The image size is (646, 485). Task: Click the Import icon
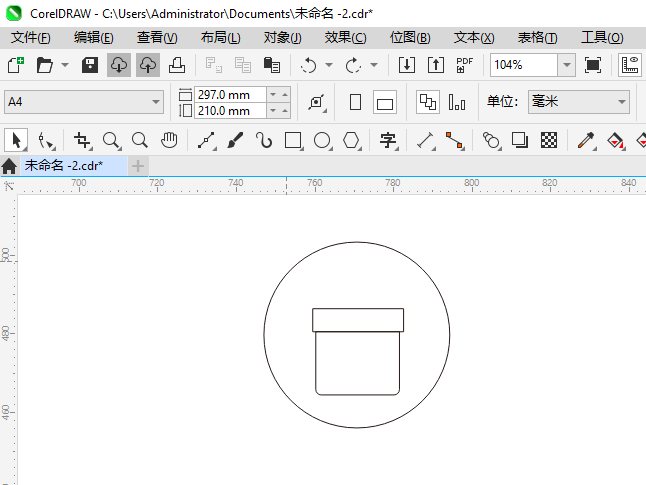pos(407,65)
